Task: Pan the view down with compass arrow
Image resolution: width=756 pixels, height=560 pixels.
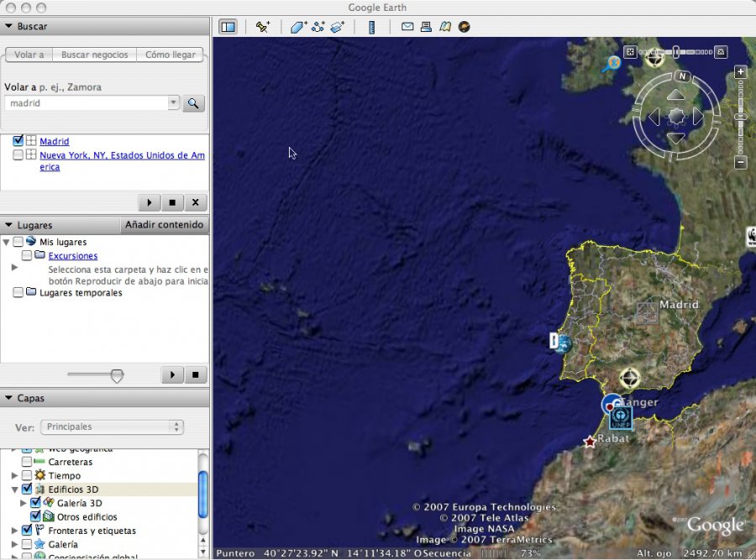Action: (676, 139)
